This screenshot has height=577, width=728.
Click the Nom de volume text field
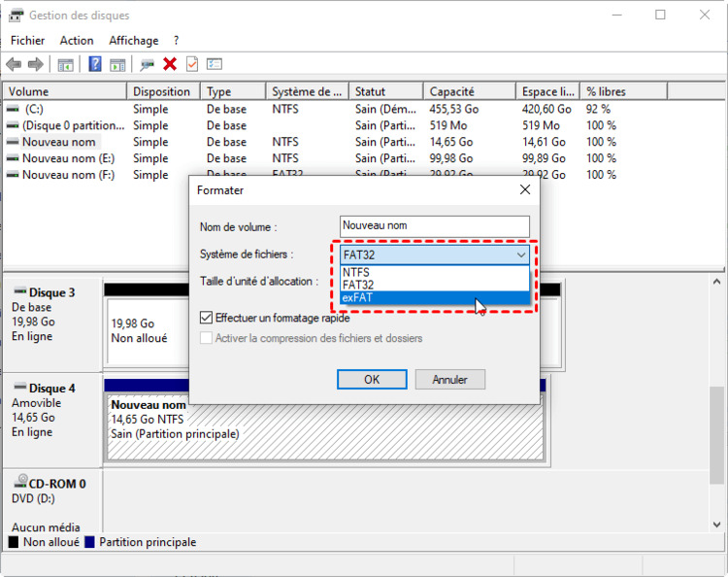coord(435,226)
